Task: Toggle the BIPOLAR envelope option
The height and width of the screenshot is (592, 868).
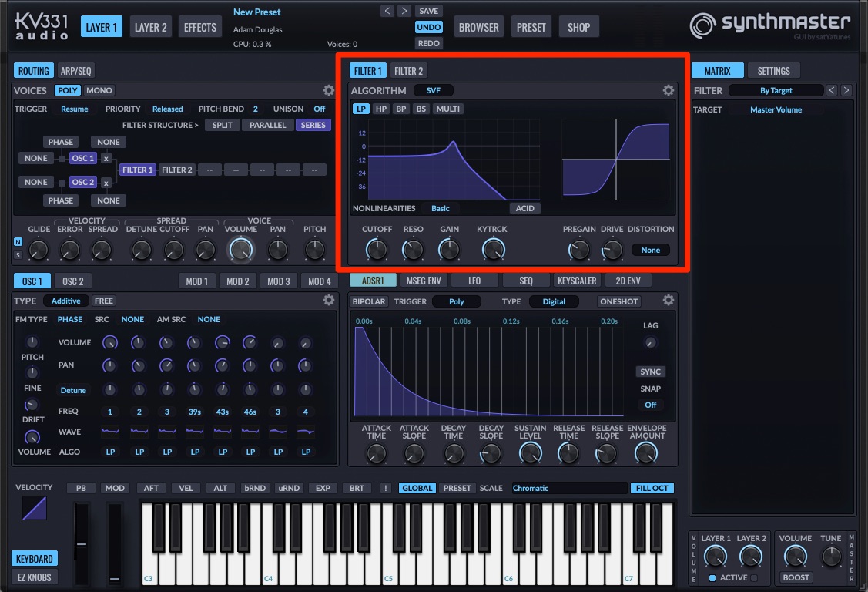Action: click(x=369, y=301)
